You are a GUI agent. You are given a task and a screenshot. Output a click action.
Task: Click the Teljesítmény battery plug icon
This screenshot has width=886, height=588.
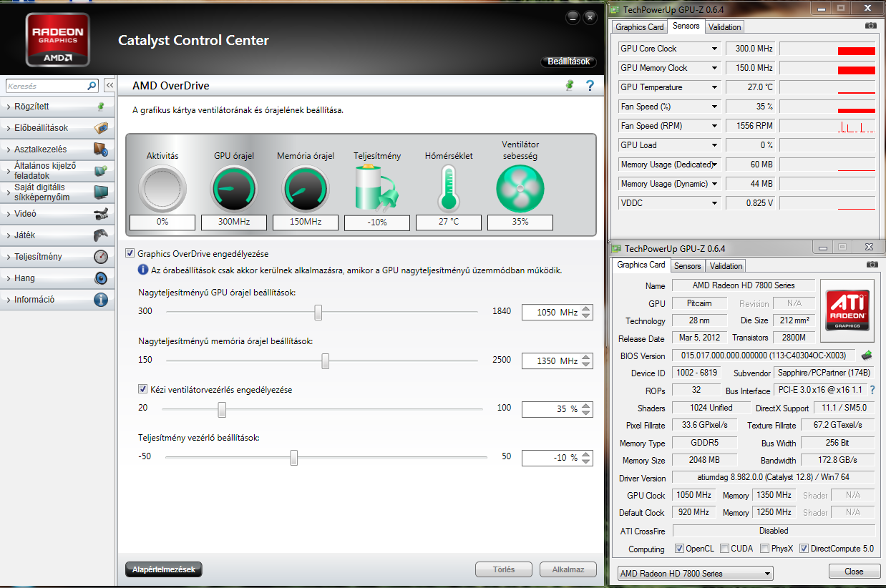point(377,189)
